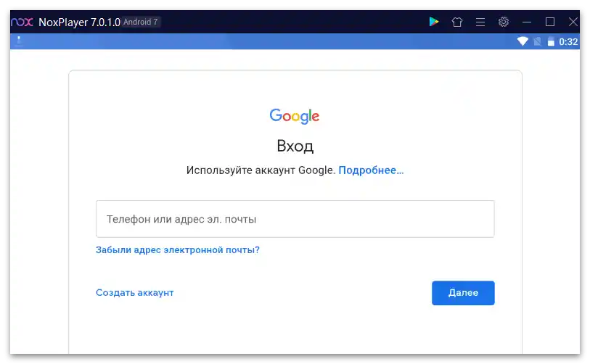The image size is (590, 364).
Task: Tap the Wi-Fi status icon
Action: coord(523,41)
